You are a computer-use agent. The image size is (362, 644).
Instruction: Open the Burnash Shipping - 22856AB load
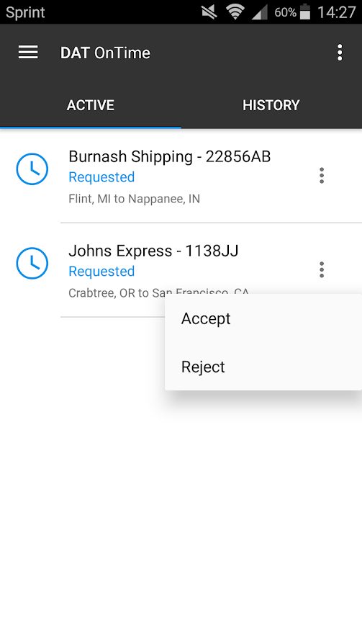(170, 156)
